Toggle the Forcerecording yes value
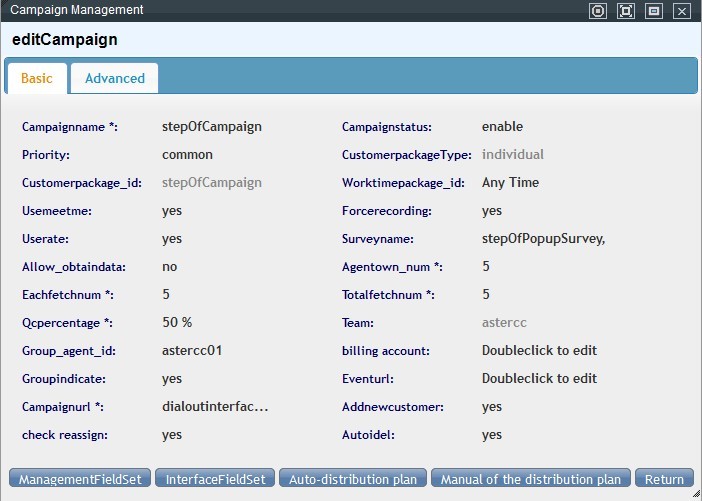 pos(492,211)
